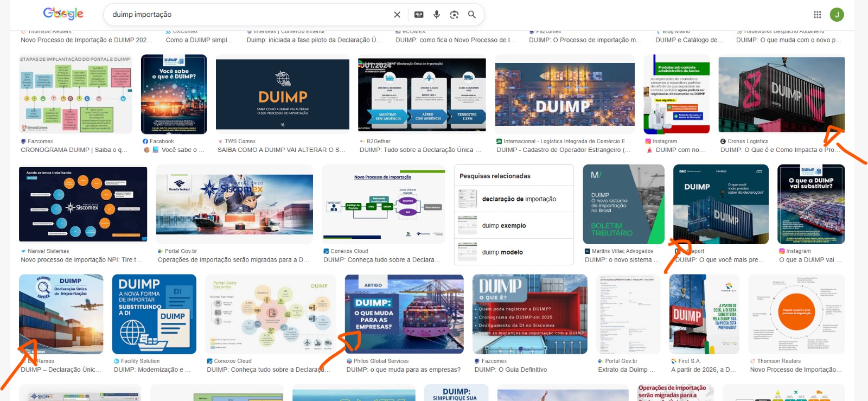The width and height of the screenshot is (868, 401).
Task: Open the Receita Federal Siscomex ship image
Action: (x=234, y=204)
